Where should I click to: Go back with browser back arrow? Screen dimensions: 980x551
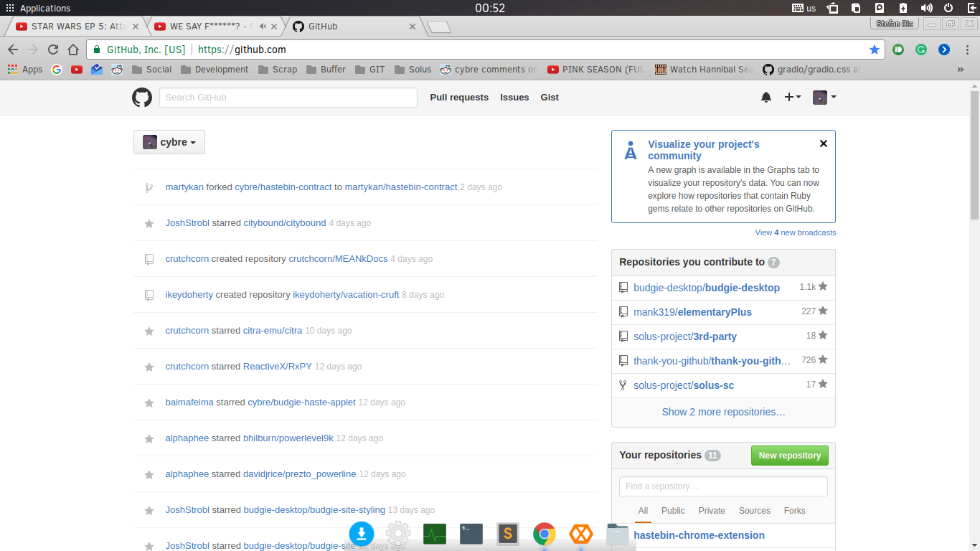pyautogui.click(x=13, y=50)
